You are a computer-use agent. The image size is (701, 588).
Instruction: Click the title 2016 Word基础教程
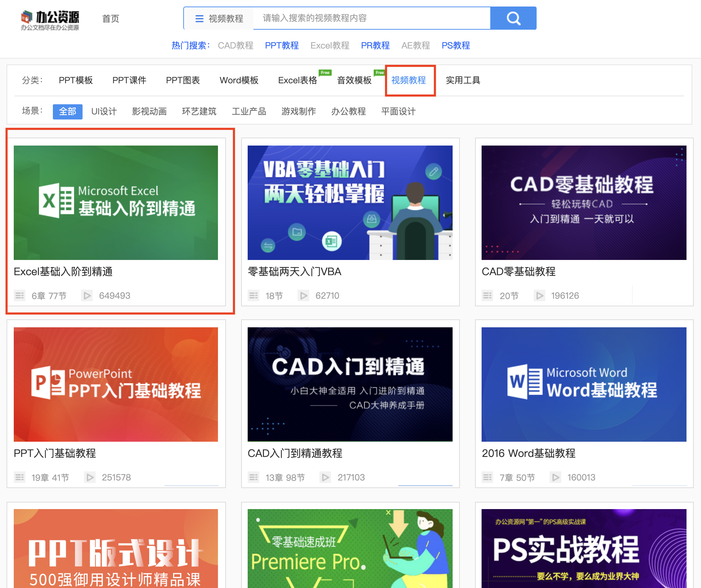[529, 453]
